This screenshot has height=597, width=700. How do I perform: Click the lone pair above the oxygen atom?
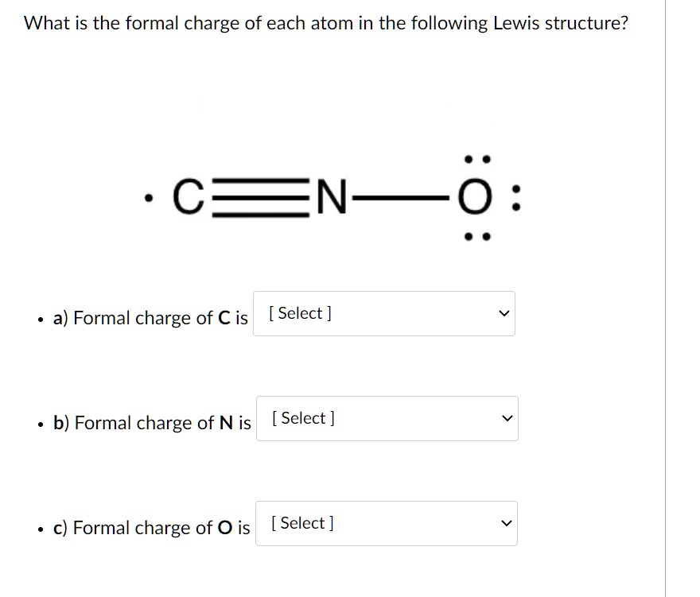coord(477,158)
